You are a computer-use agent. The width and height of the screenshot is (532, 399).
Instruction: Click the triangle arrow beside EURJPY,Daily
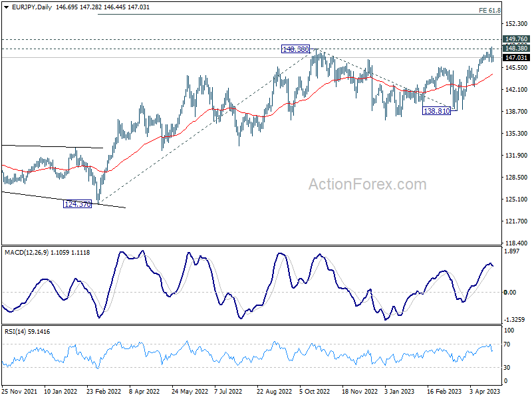(x=6, y=7)
